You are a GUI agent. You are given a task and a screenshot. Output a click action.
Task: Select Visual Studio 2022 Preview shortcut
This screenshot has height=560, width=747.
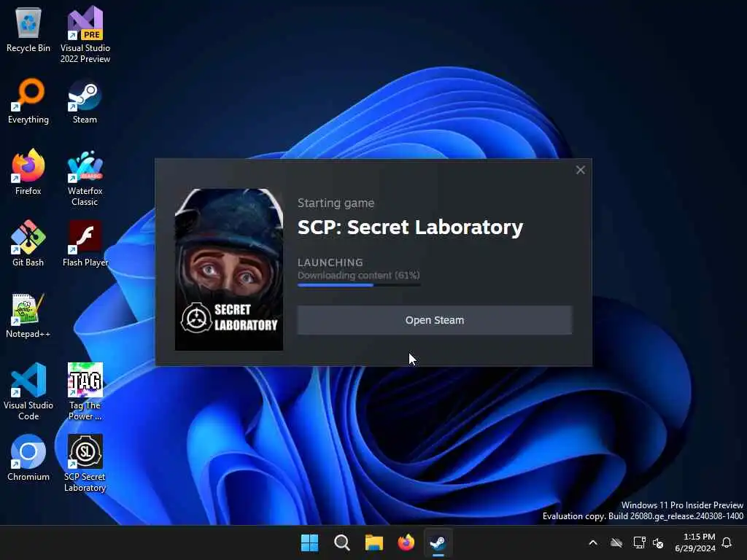click(85, 34)
